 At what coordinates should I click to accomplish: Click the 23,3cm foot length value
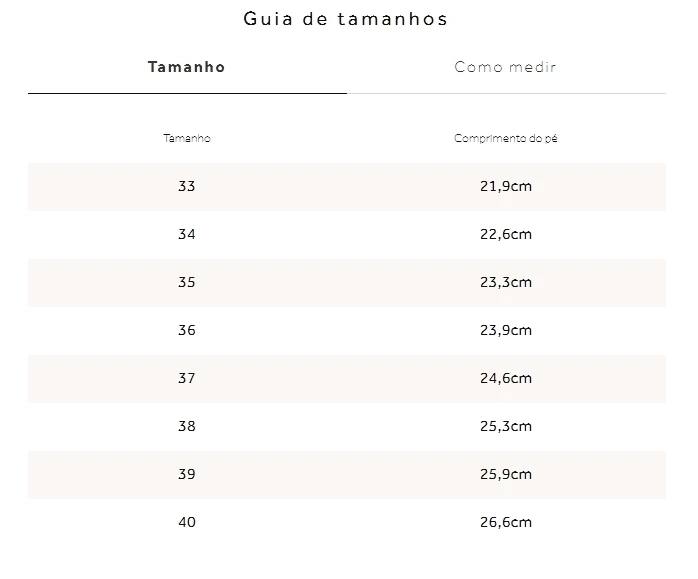click(506, 282)
